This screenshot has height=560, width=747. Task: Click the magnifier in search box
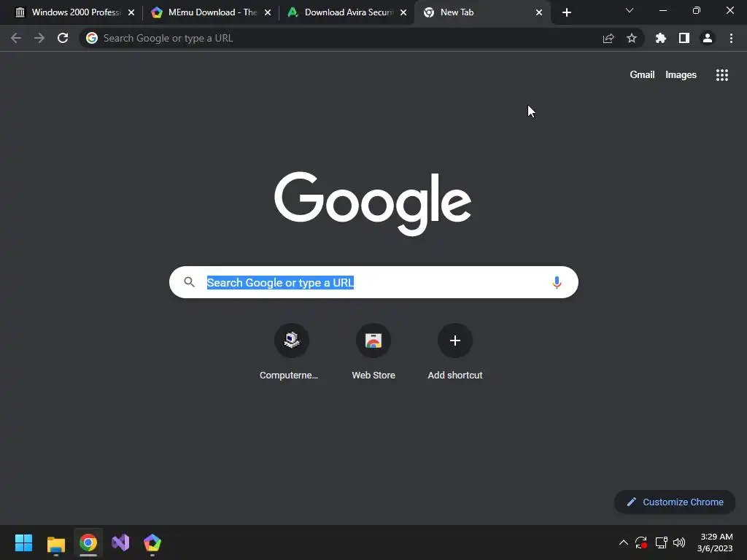pyautogui.click(x=189, y=282)
